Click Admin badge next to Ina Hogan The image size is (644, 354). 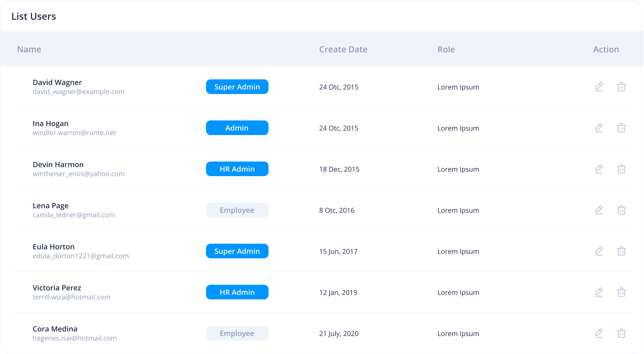237,128
